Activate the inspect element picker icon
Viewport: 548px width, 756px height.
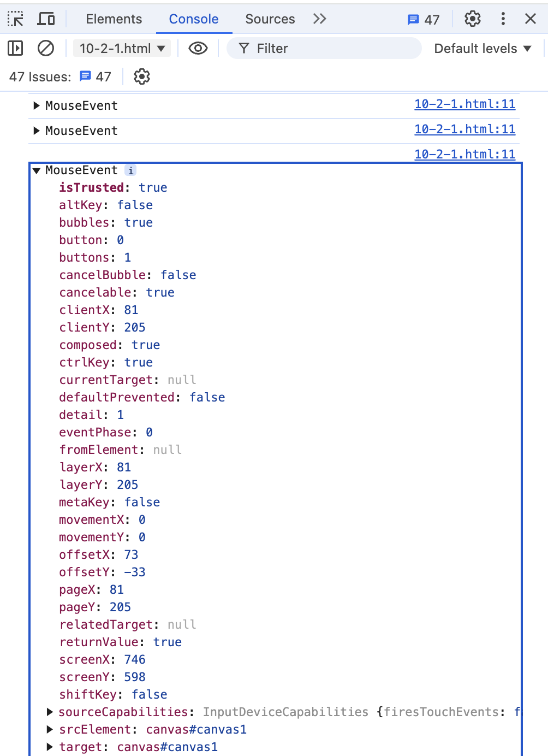16,19
